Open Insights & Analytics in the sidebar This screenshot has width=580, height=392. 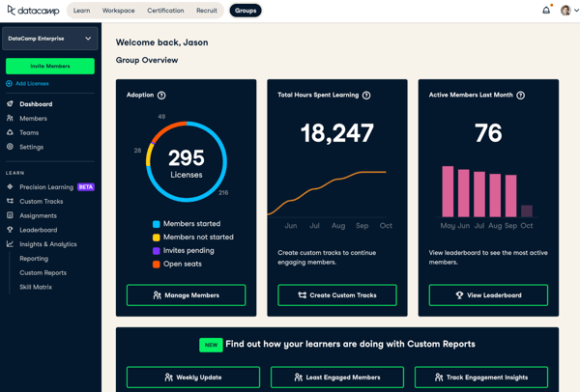(48, 244)
